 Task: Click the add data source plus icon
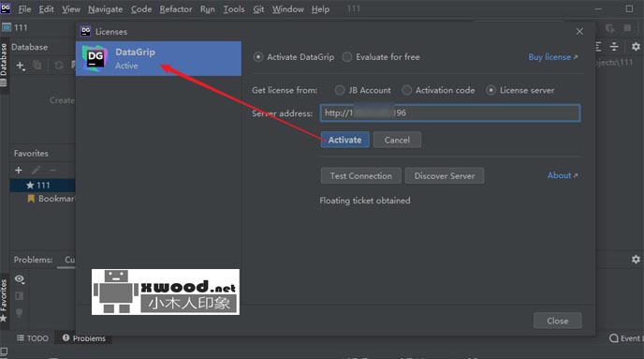(x=21, y=66)
